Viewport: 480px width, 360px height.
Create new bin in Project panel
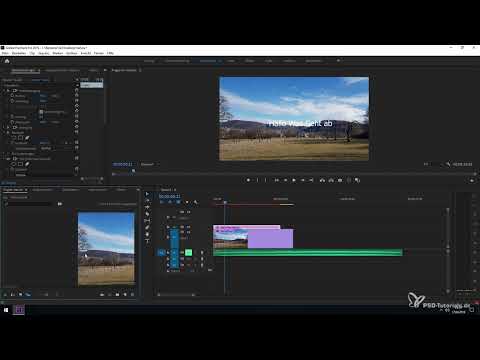(117, 294)
